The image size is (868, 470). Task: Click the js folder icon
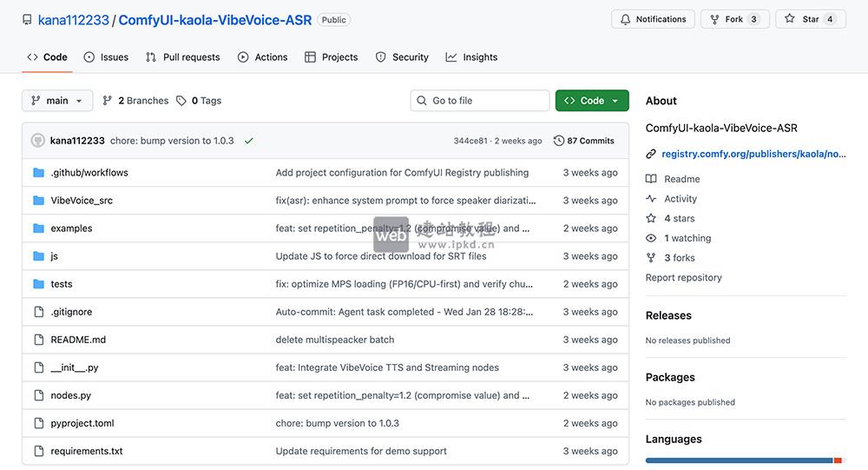38,256
